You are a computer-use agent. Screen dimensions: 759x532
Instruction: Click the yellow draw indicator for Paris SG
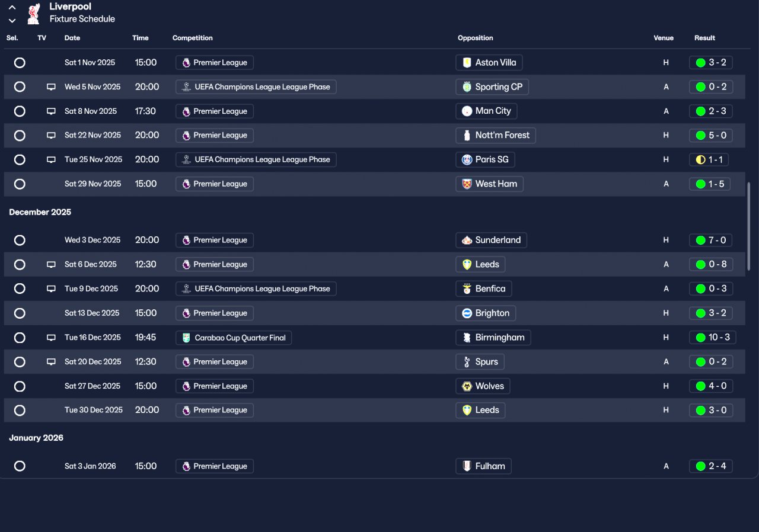[701, 160]
